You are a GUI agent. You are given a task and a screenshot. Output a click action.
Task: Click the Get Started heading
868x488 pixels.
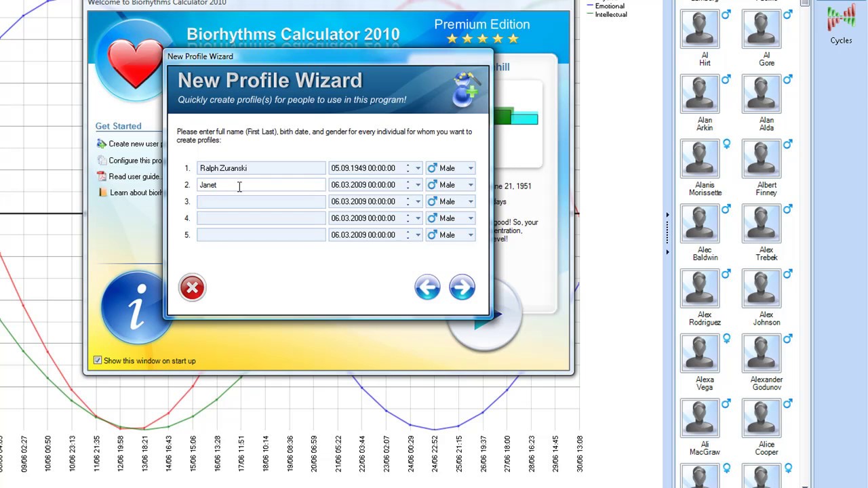(x=118, y=126)
